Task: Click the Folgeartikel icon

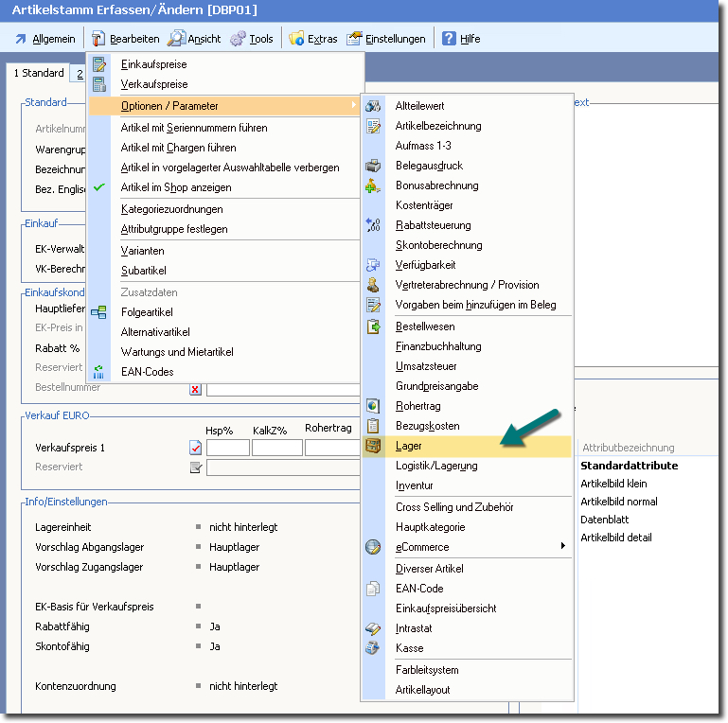Action: click(x=99, y=312)
